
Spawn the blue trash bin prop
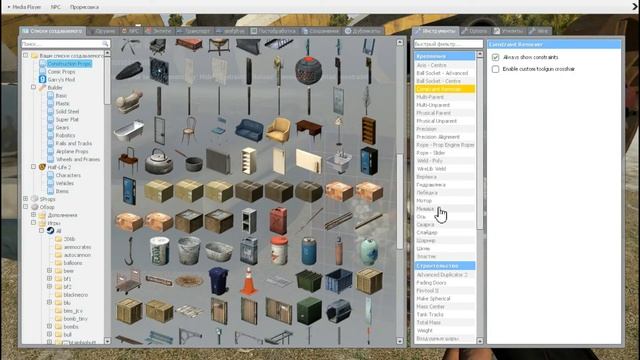pos(219,281)
